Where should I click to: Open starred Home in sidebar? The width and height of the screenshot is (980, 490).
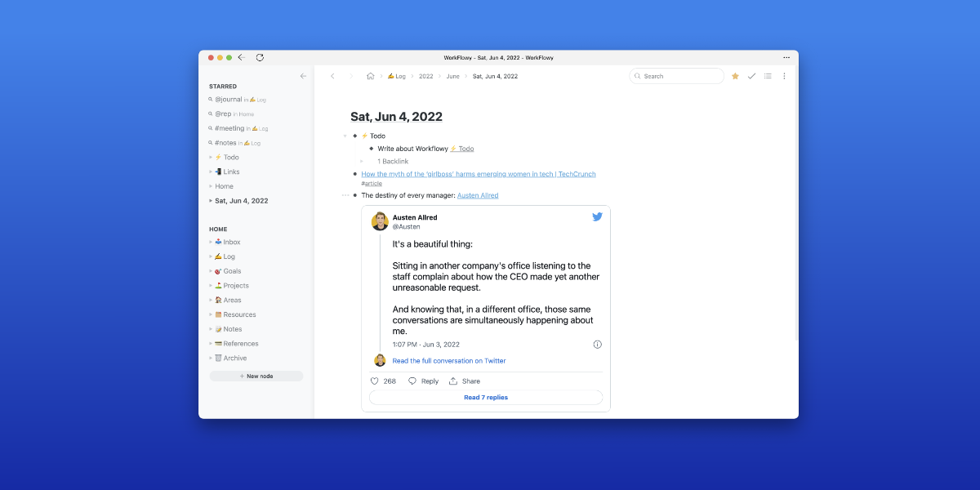point(224,186)
